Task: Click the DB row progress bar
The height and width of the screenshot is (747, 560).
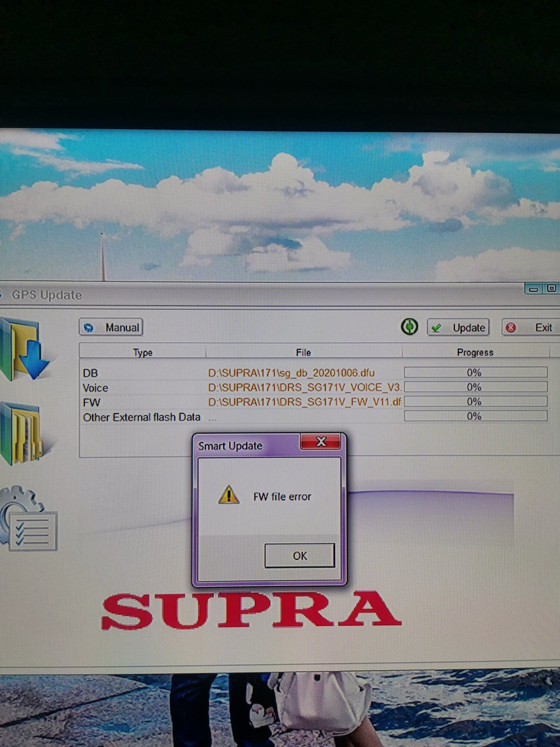Action: point(475,372)
